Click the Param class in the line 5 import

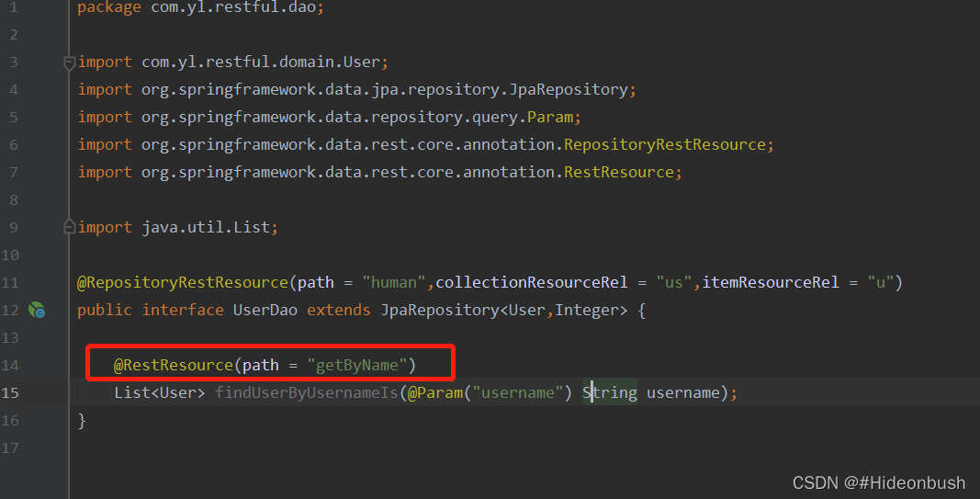tap(550, 117)
